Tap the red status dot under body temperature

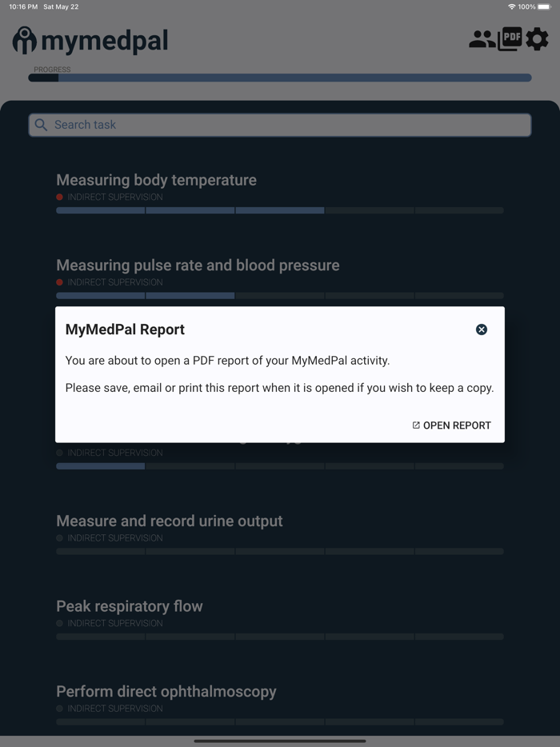click(60, 197)
